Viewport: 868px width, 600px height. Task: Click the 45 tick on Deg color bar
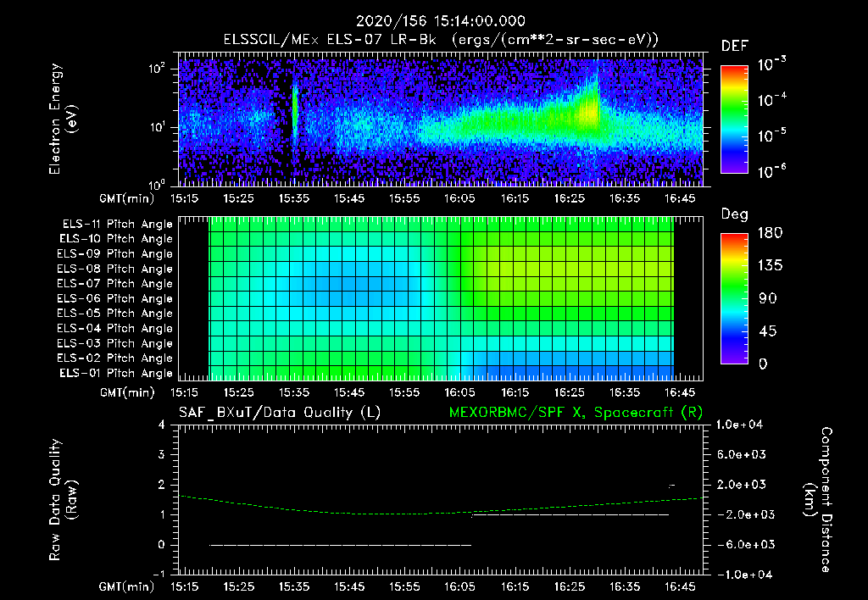pyautogui.click(x=767, y=331)
